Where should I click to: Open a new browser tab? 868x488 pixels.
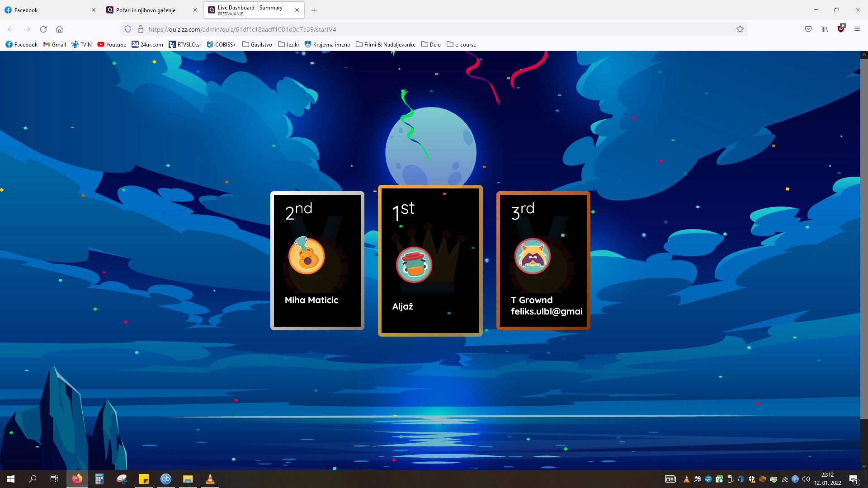[314, 10]
